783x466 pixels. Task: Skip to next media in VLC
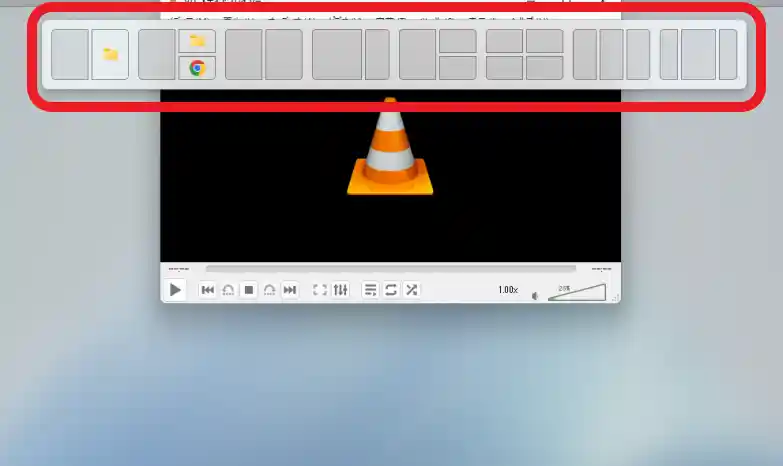pyautogui.click(x=290, y=290)
